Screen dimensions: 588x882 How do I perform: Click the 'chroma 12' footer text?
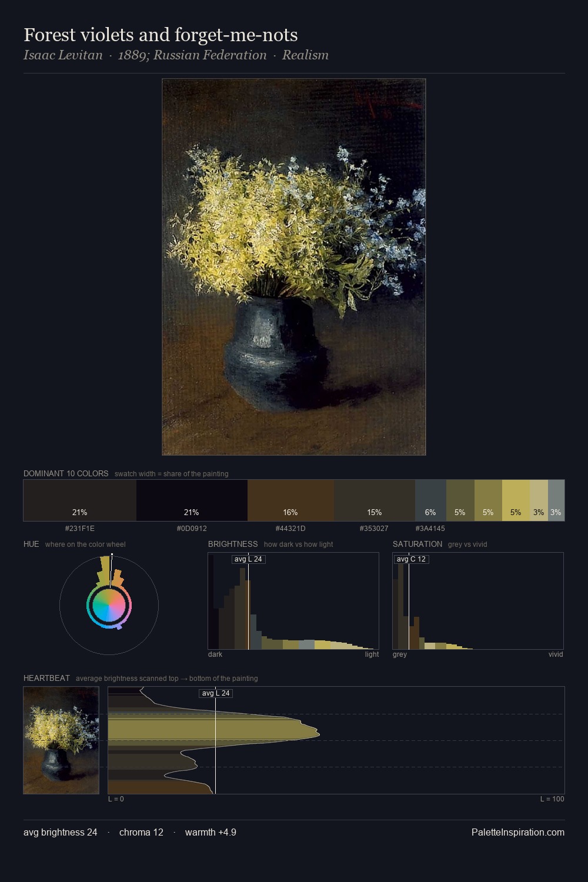[141, 832]
